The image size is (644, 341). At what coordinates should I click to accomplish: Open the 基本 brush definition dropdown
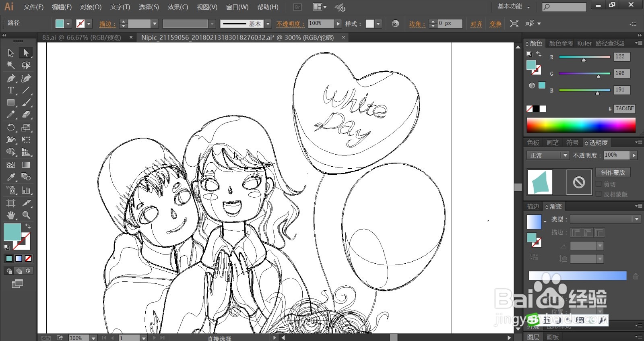tap(268, 24)
